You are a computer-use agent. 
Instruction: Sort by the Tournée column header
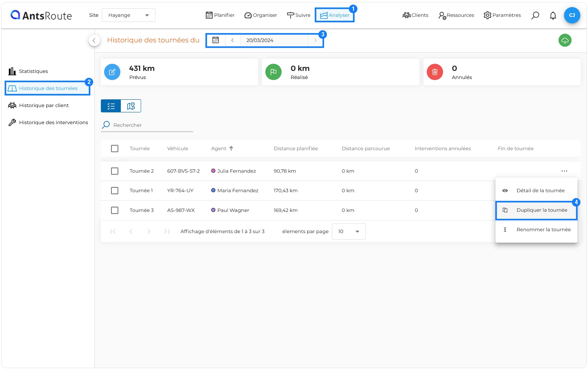(x=140, y=148)
